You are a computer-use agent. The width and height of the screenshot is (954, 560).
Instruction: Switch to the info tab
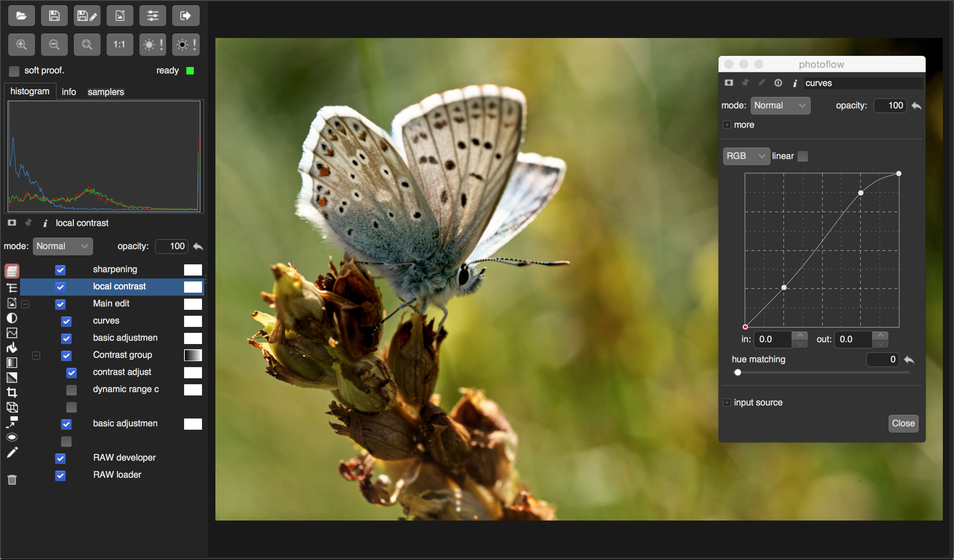click(x=69, y=92)
